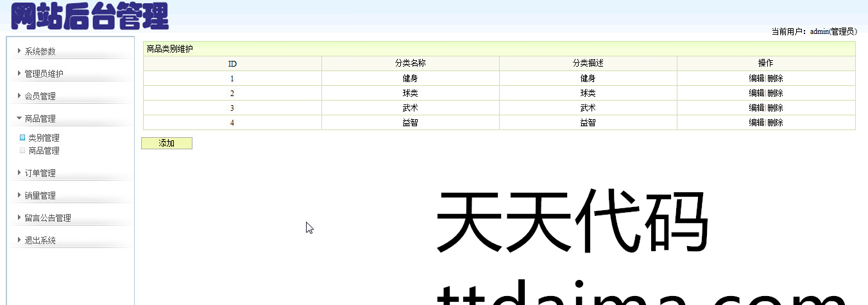Edit the 球类 category row
The height and width of the screenshot is (305, 868).
coord(756,93)
